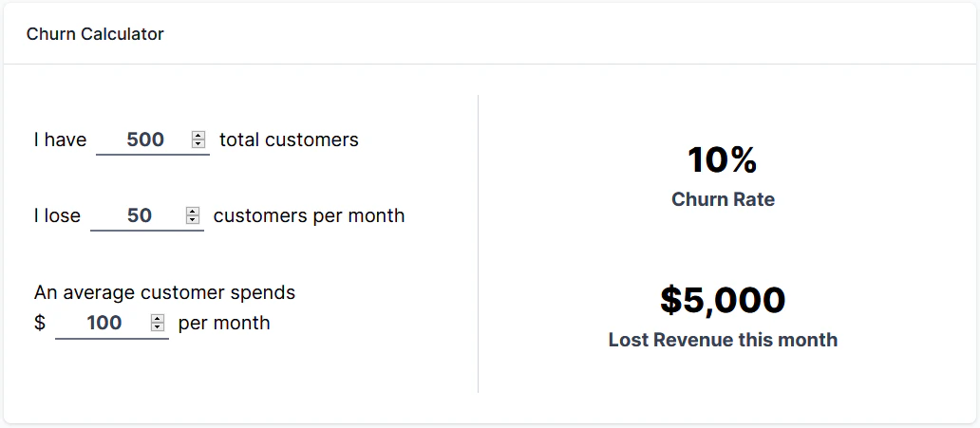Image resolution: width=980 pixels, height=428 pixels.
Task: Click the Churn Rate label
Action: pyautogui.click(x=723, y=199)
